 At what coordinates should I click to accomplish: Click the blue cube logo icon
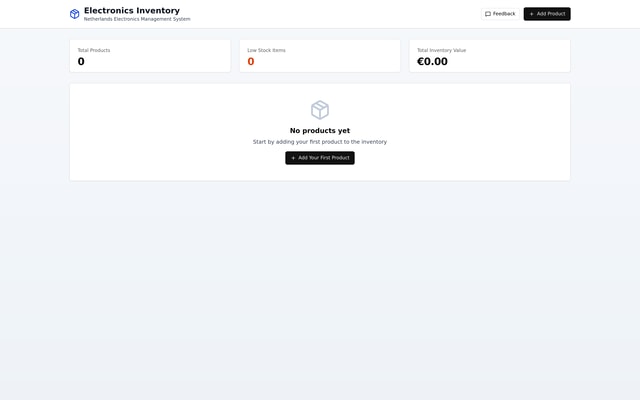pyautogui.click(x=74, y=14)
